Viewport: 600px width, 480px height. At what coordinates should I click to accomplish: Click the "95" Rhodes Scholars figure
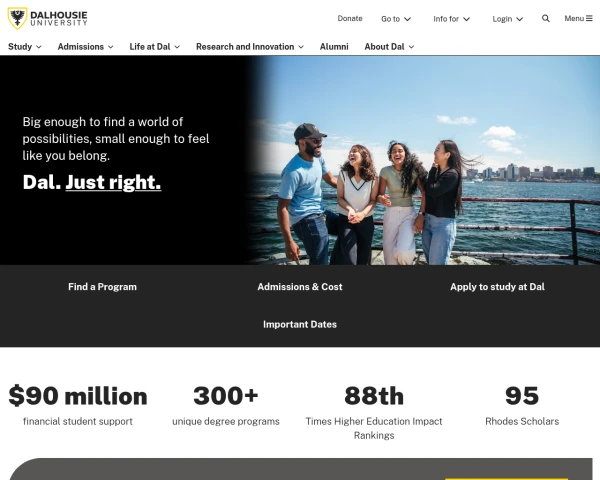coord(522,396)
